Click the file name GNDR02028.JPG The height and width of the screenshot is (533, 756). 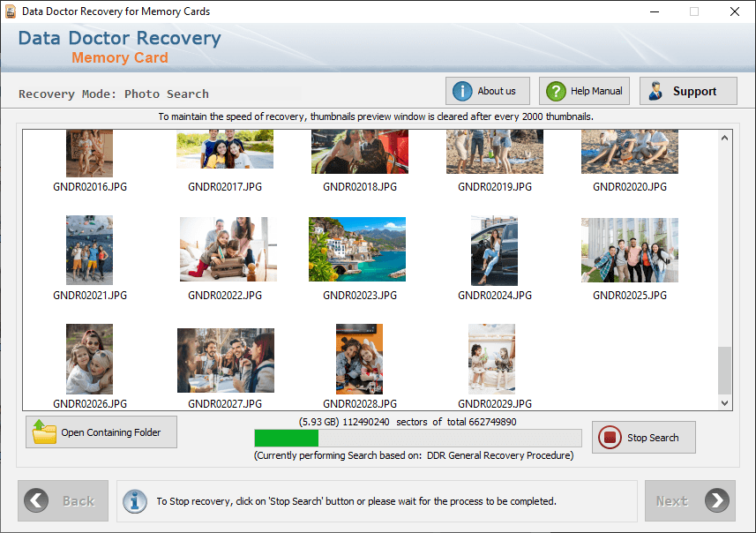click(360, 404)
